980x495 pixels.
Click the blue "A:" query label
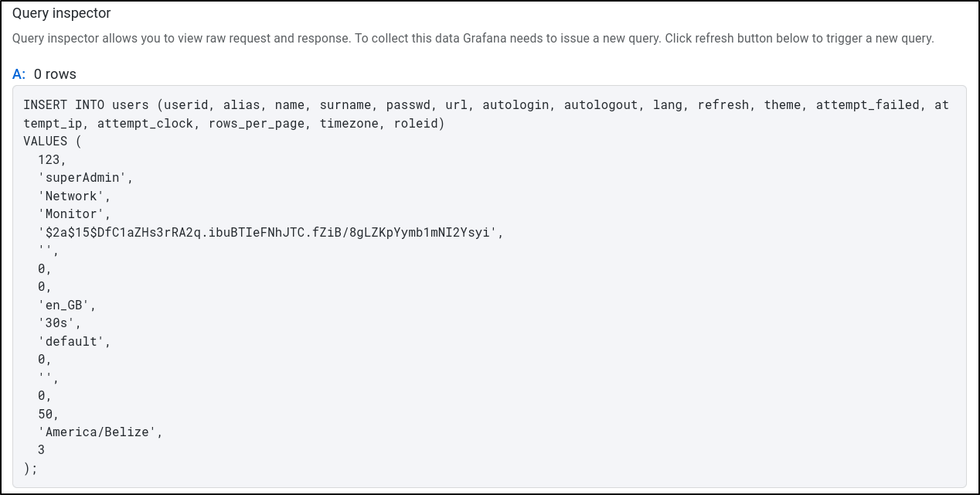pyautogui.click(x=19, y=74)
